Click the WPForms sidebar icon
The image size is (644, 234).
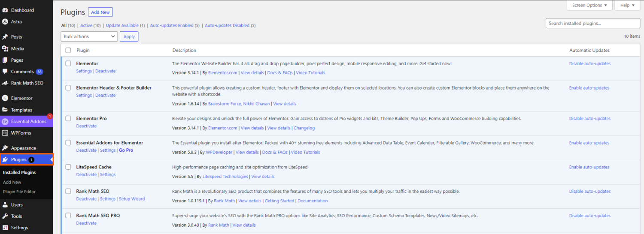5,133
